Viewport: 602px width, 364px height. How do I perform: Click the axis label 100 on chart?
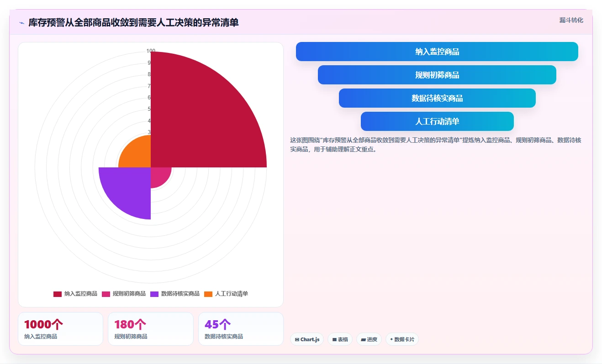(x=151, y=51)
